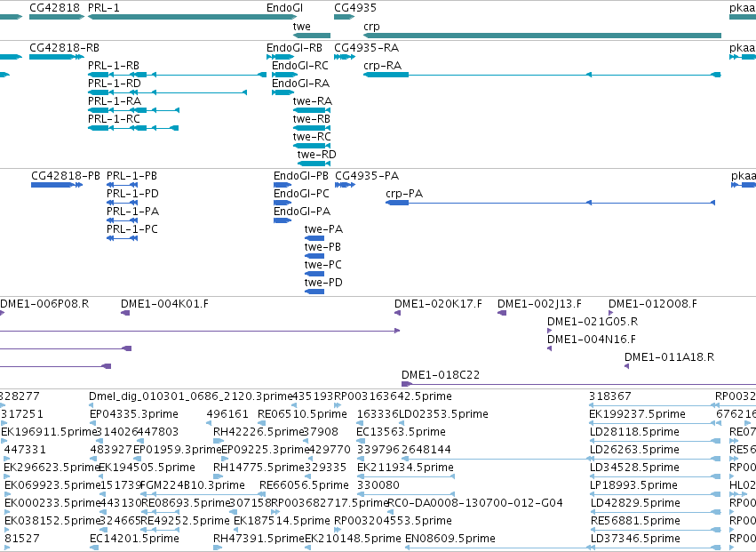756x552 pixels.
Task: Select EST EK211934.5prime
Action: click(x=405, y=468)
